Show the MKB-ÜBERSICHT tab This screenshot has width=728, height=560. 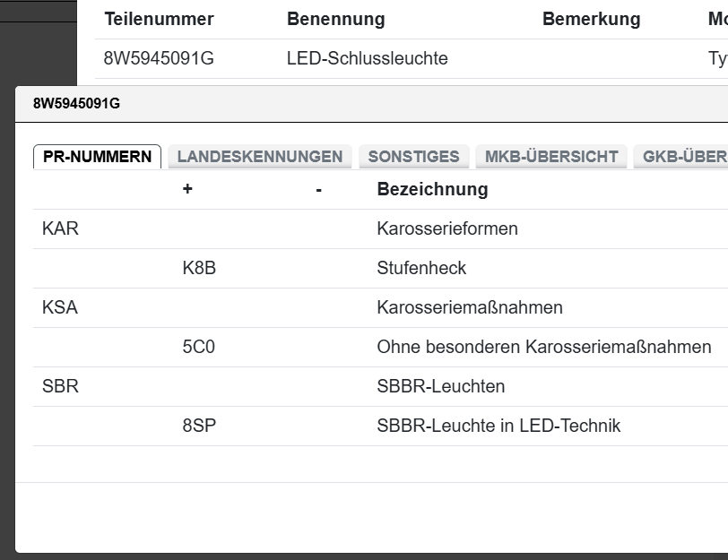[551, 157]
